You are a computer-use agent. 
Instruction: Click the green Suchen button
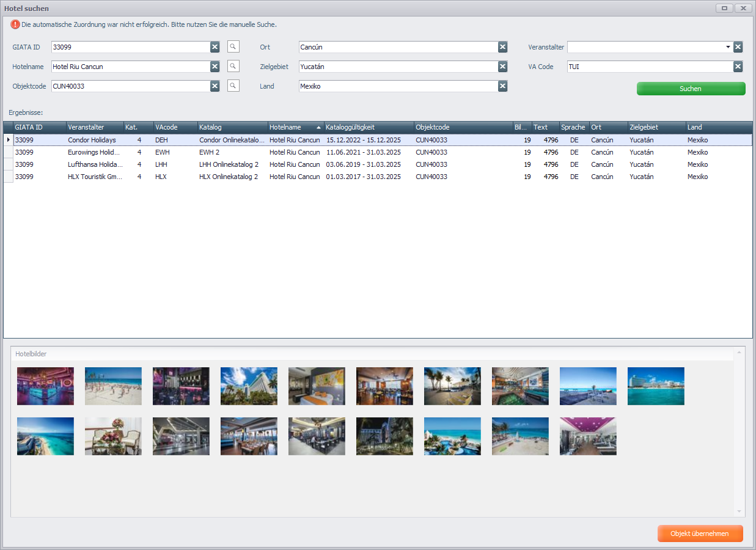(x=691, y=89)
